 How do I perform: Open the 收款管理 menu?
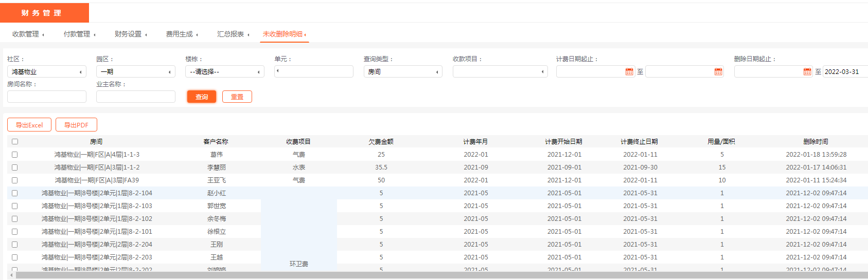28,34
